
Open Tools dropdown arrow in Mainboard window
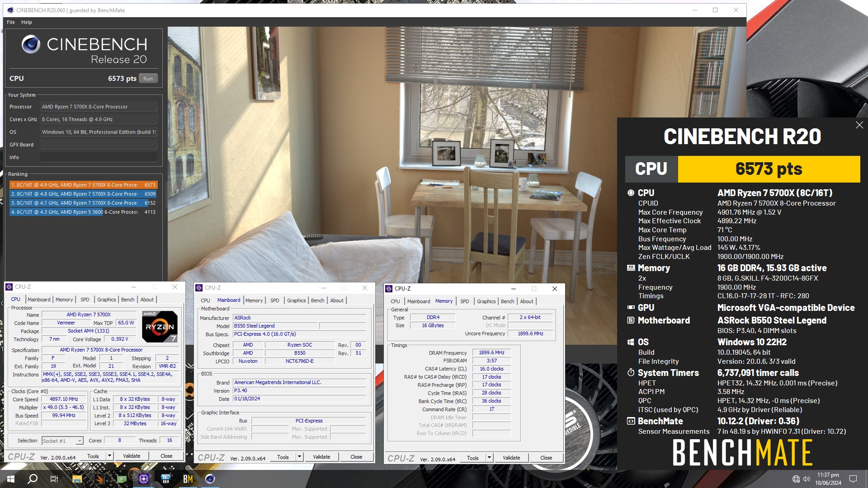pos(299,457)
